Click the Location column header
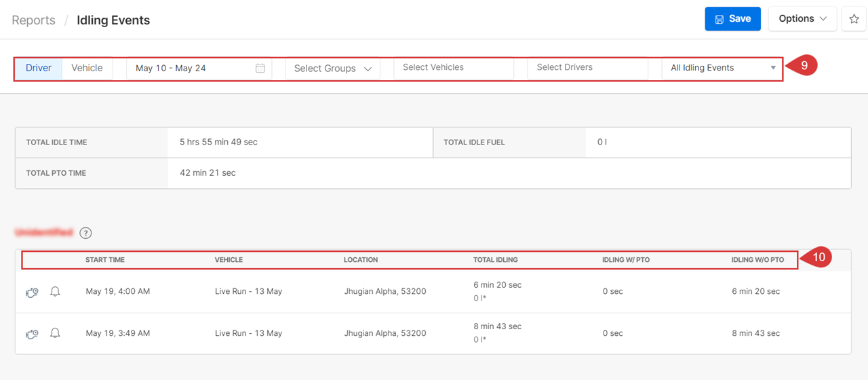The height and width of the screenshot is (380, 868). (x=361, y=260)
